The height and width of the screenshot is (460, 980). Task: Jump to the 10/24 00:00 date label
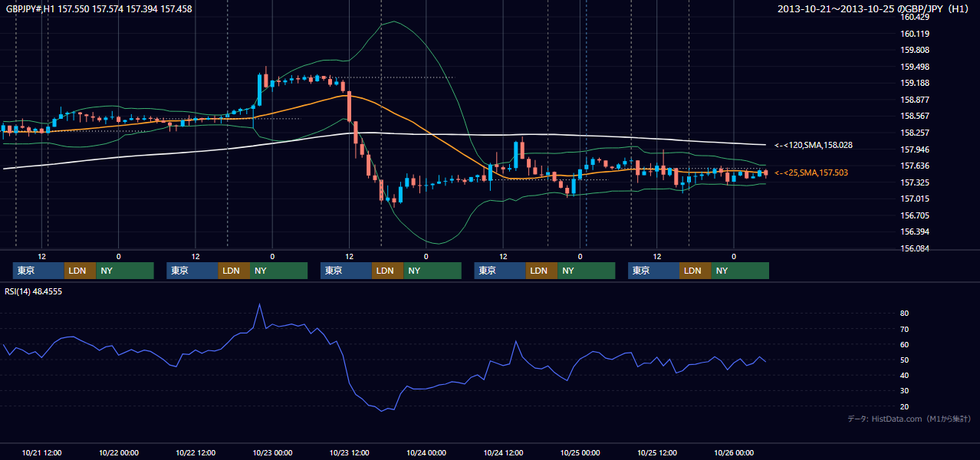click(426, 452)
